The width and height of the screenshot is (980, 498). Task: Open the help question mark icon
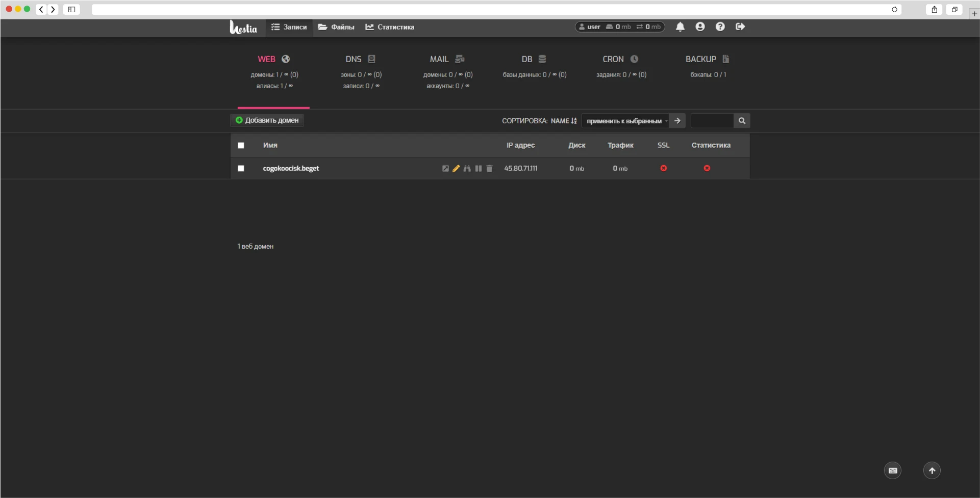tap(720, 27)
